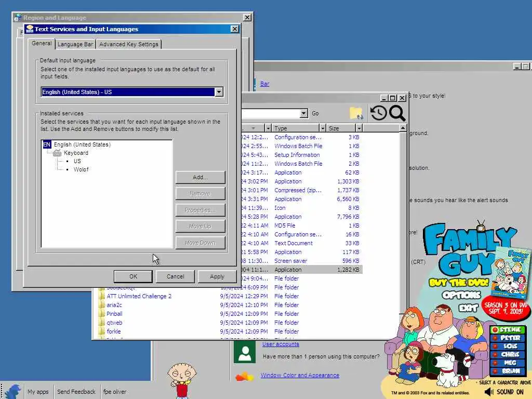Screen dimensions: 532x399
Task: Click the Family Guy DVD box cover
Action: (511, 273)
